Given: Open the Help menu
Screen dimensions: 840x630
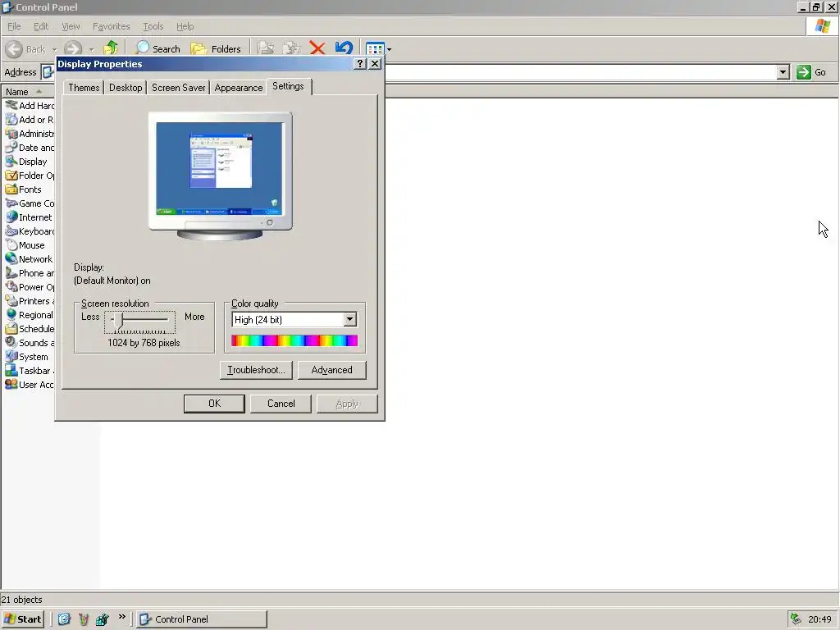Looking at the screenshot, I should click(x=185, y=26).
